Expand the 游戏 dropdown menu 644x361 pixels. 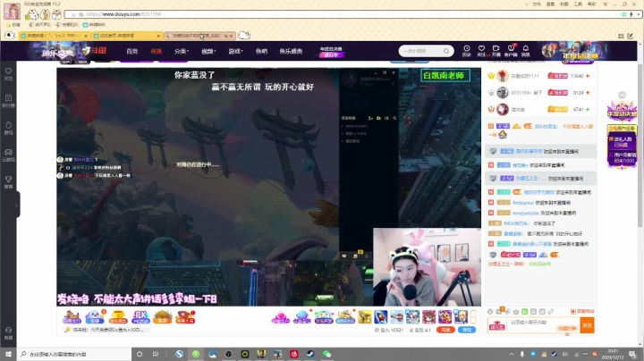[x=235, y=51]
